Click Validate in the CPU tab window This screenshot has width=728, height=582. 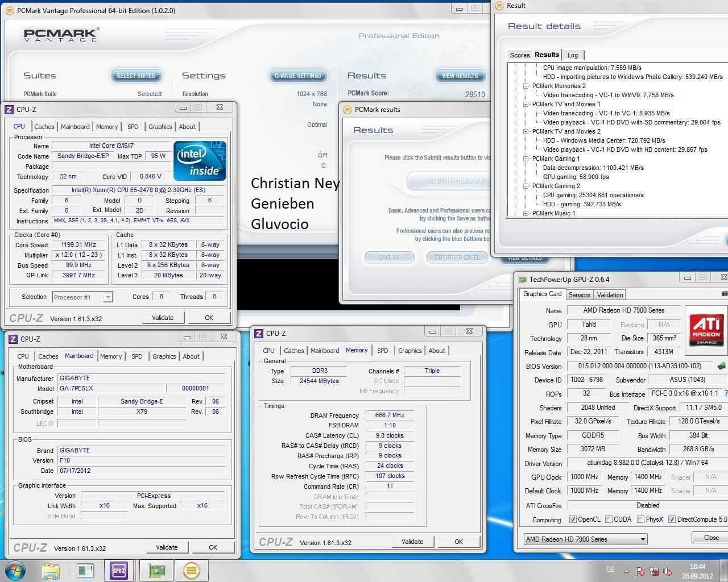pyautogui.click(x=163, y=318)
